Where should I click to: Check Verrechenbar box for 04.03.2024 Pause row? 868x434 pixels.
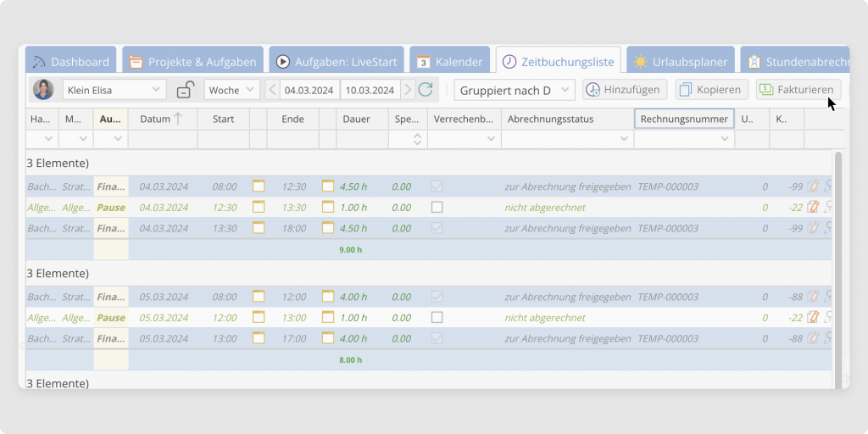(x=437, y=207)
